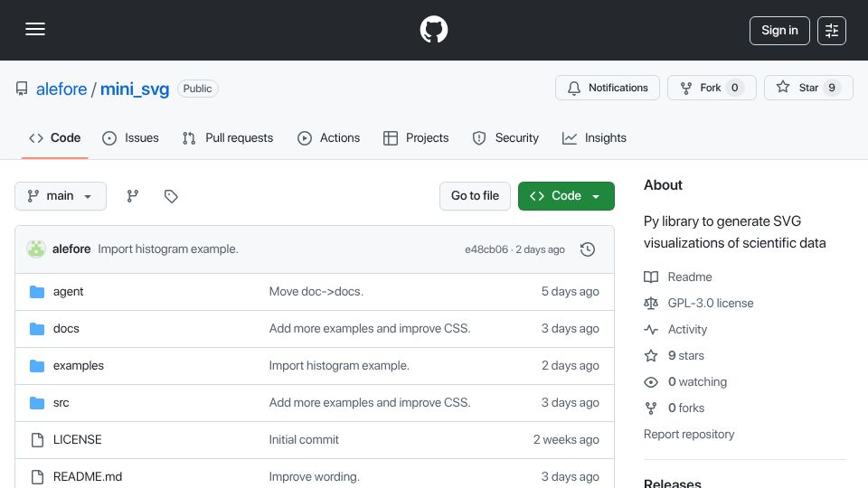Open commit history clock icon
868x488 pixels.
point(588,249)
